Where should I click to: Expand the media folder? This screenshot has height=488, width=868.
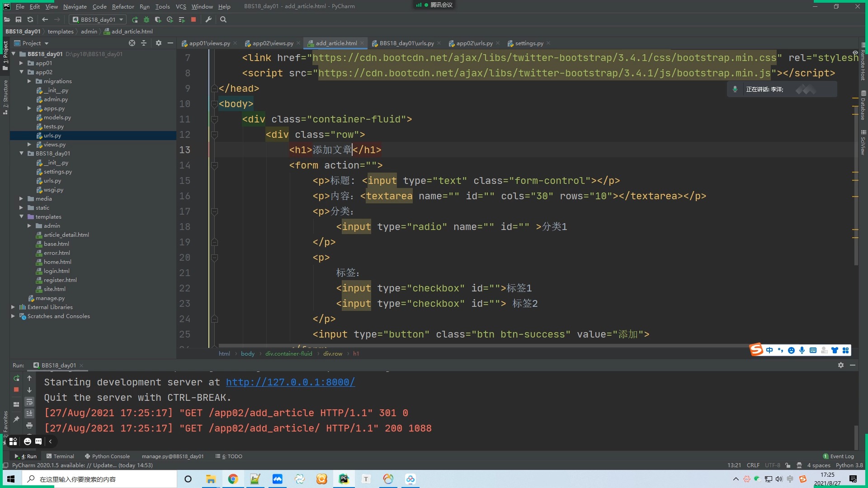point(21,198)
